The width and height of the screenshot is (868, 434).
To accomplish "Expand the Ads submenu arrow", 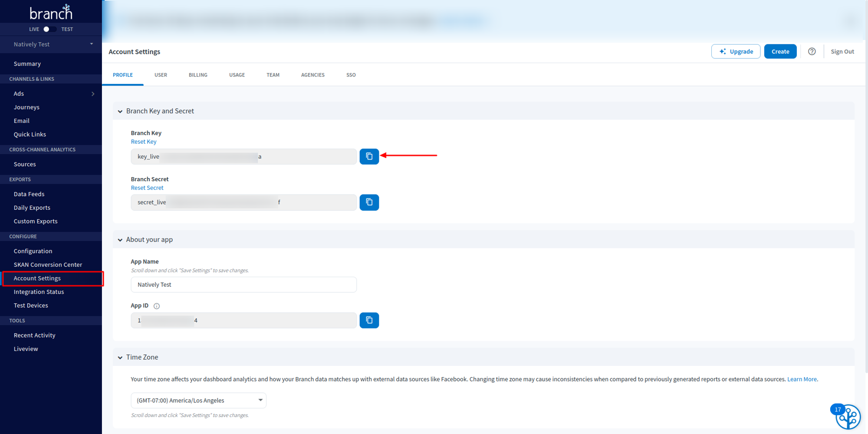I will [92, 94].
